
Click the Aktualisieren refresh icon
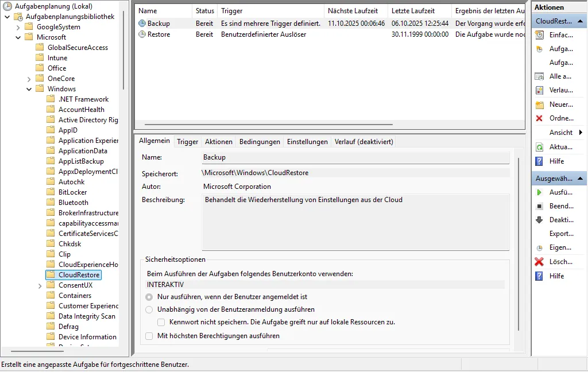[539, 147]
